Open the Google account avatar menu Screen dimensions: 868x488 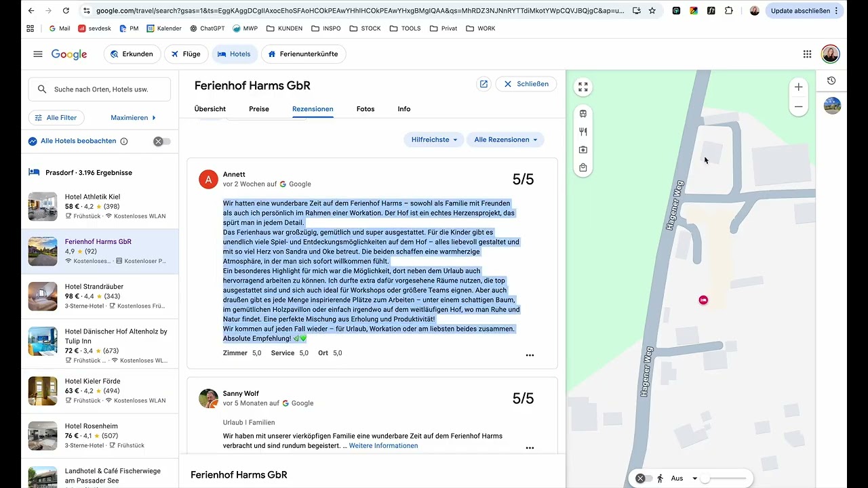(x=831, y=54)
